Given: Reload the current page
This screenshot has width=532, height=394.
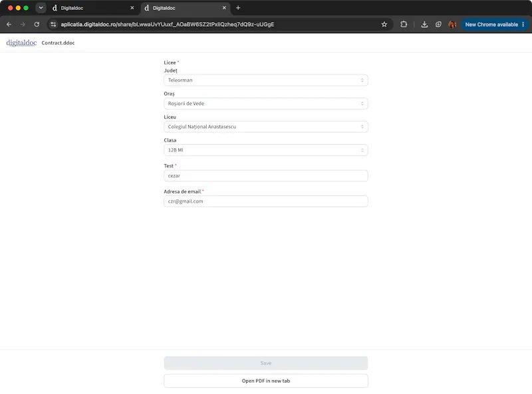Looking at the screenshot, I should tap(37, 25).
